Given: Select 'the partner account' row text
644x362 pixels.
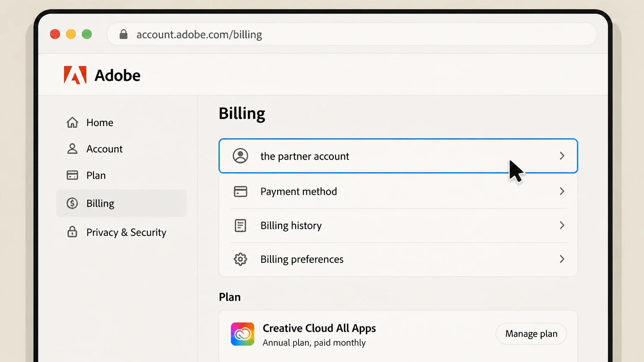Looking at the screenshot, I should pyautogui.click(x=305, y=156).
